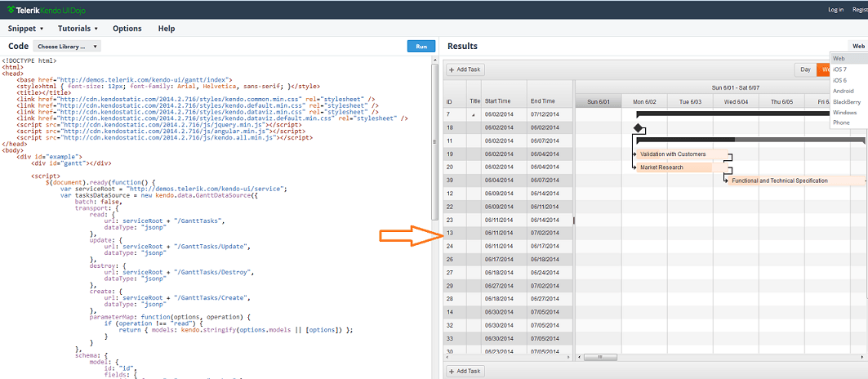The height and width of the screenshot is (379, 868).
Task: Click the Log in link
Action: (x=835, y=10)
